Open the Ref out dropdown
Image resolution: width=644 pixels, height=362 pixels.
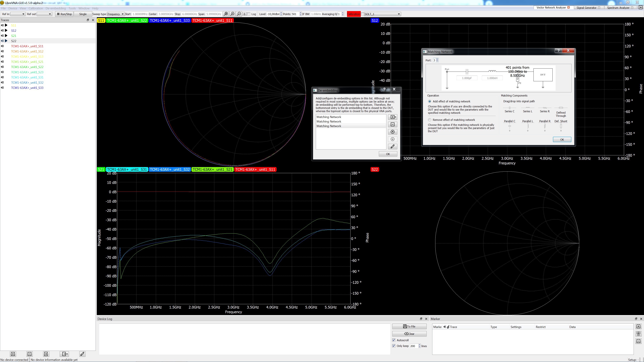coord(44,14)
